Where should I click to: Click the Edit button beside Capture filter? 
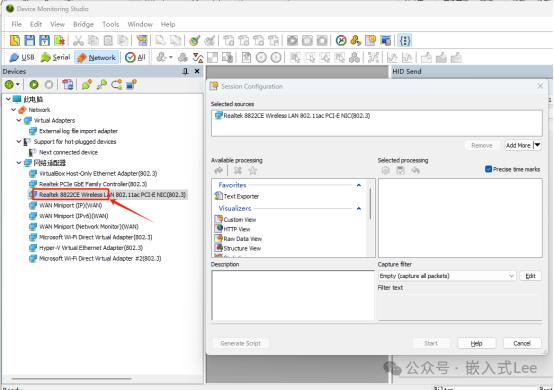530,276
